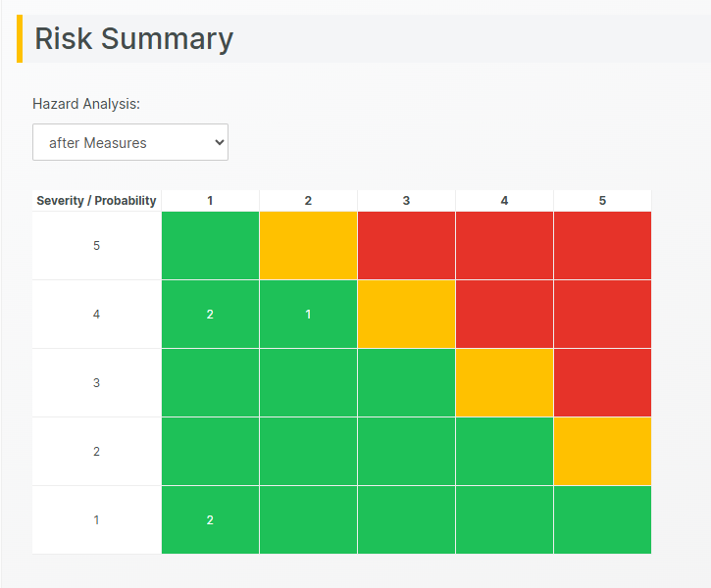
Task: Click severity row label 1
Action: coord(96,520)
